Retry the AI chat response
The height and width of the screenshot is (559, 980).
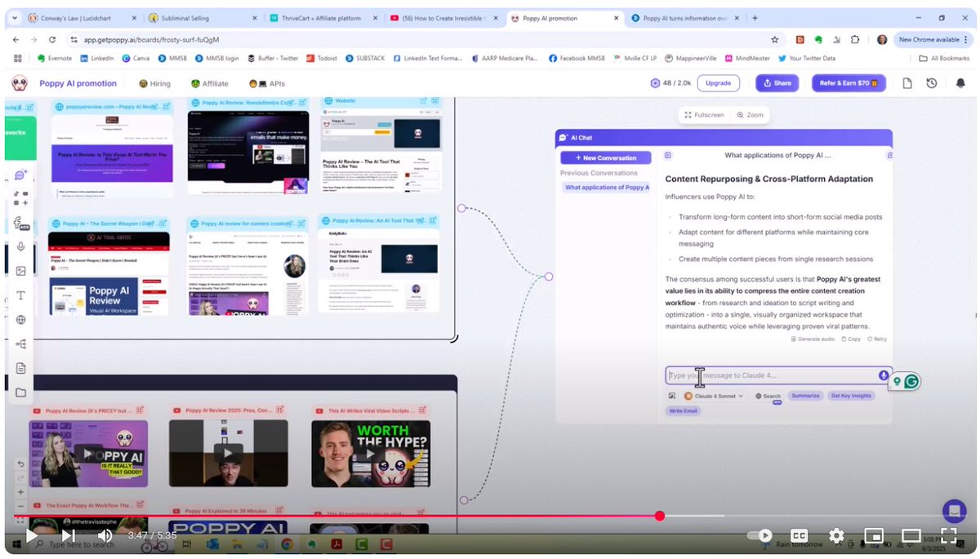click(x=877, y=339)
